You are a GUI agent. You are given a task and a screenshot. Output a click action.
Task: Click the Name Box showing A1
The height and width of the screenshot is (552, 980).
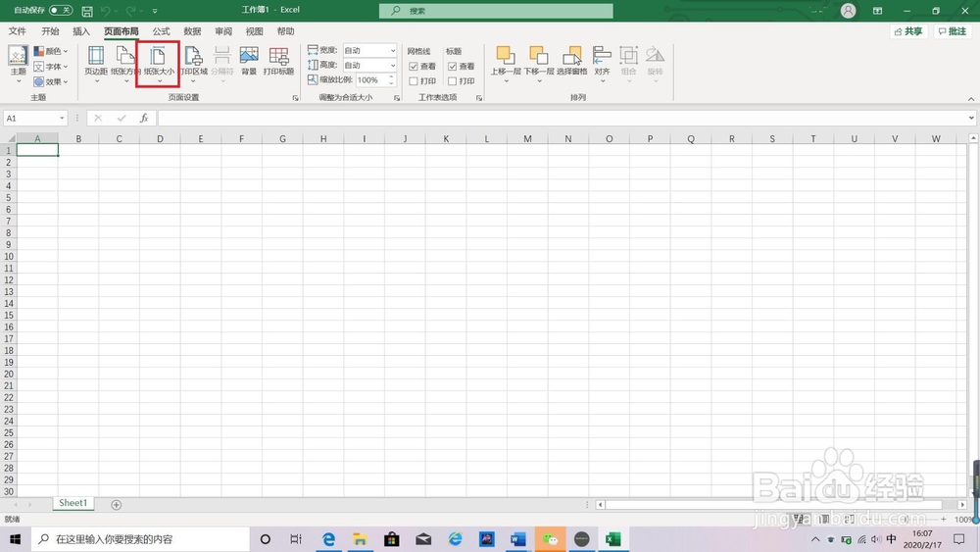click(x=35, y=119)
